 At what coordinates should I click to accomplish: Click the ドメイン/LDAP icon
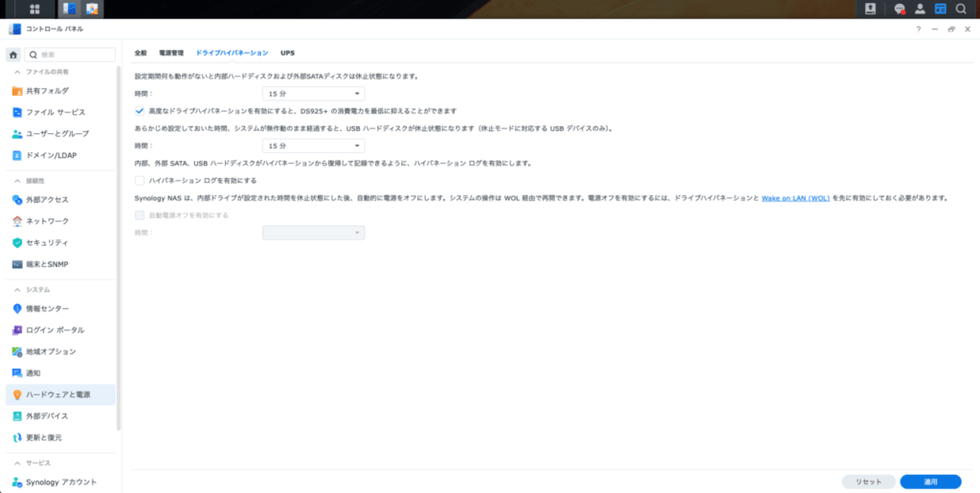(17, 155)
